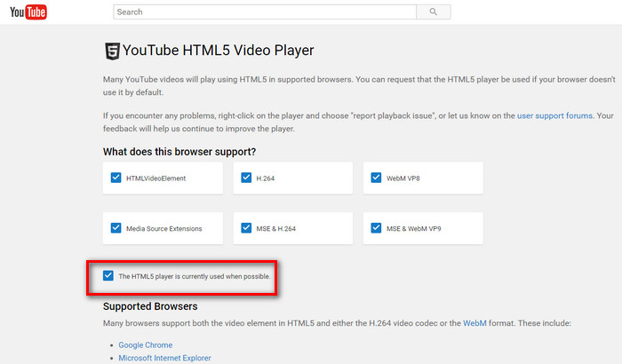Focus the Search input field

tap(265, 12)
